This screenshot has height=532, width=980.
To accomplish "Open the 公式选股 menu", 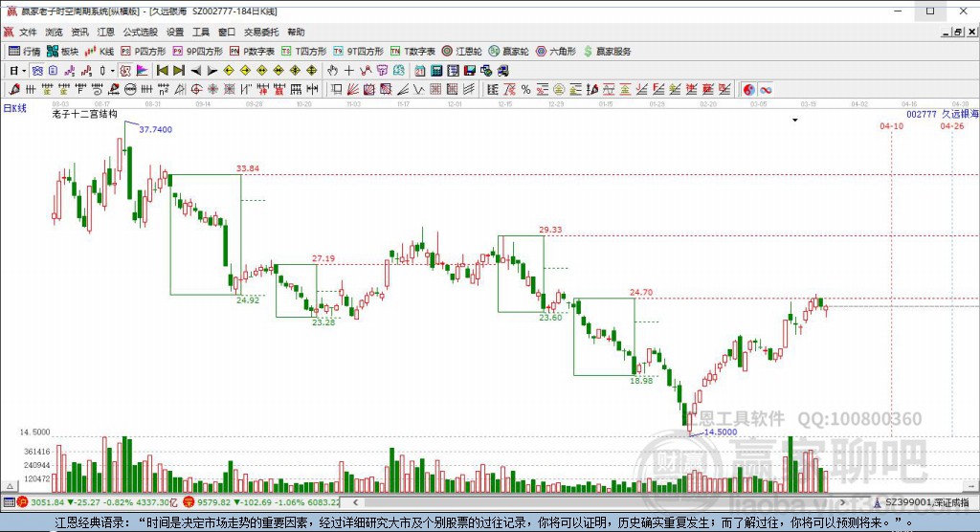I will click(140, 32).
